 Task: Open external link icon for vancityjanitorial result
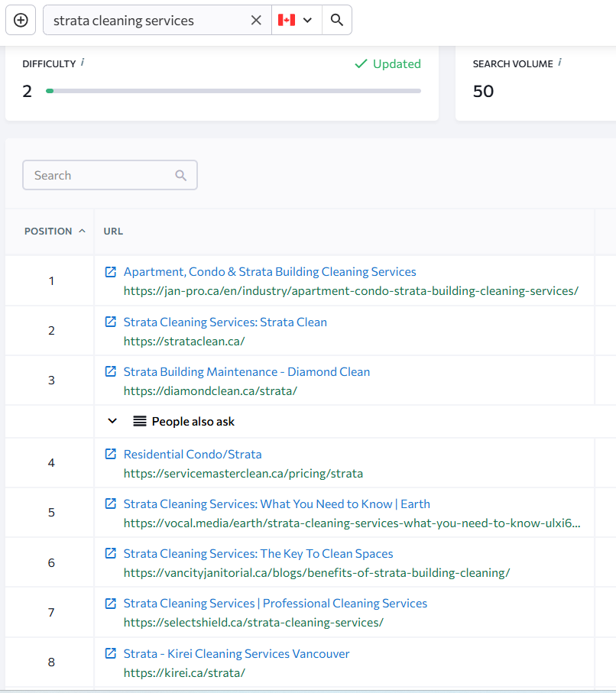[x=111, y=553]
